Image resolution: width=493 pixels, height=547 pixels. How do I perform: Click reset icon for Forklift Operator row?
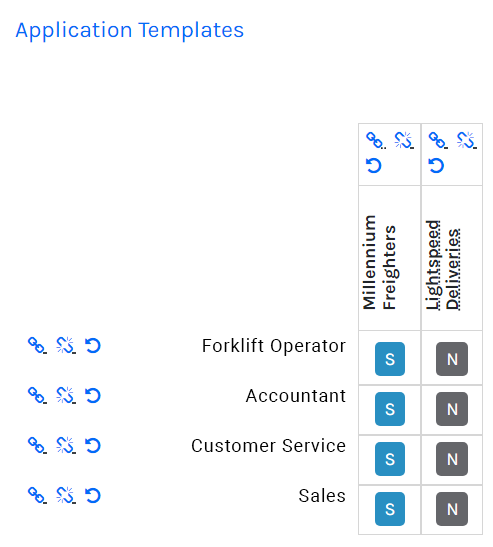(93, 346)
